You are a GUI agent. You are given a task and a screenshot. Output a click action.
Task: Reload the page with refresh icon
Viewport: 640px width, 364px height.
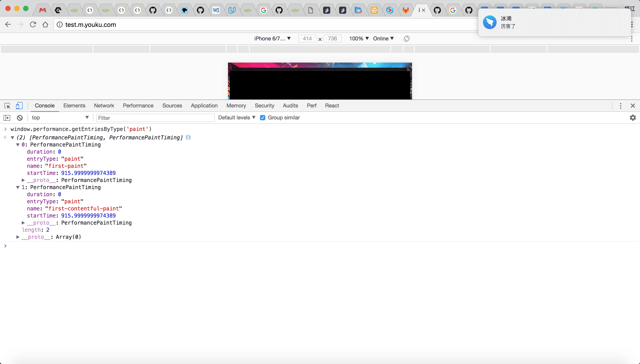coord(33,24)
